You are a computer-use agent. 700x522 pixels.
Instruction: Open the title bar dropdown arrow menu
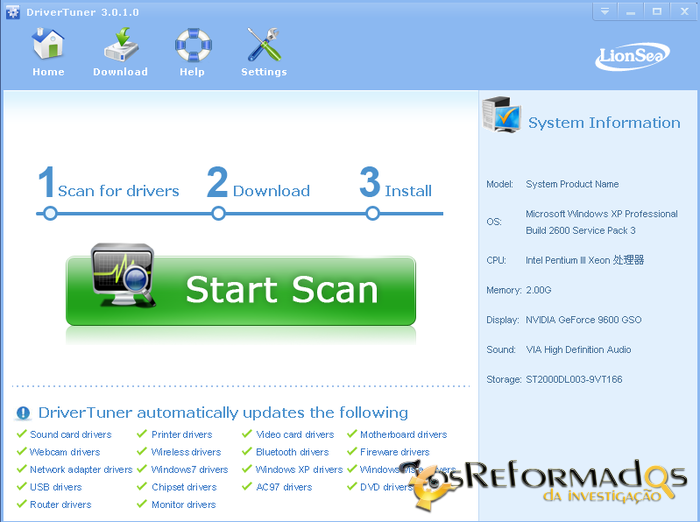point(605,11)
